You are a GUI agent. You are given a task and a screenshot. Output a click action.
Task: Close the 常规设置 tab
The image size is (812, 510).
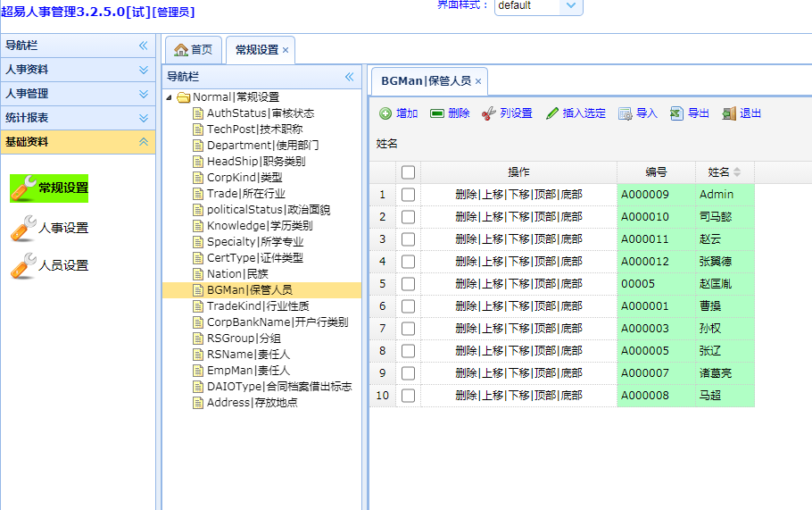[x=286, y=50]
